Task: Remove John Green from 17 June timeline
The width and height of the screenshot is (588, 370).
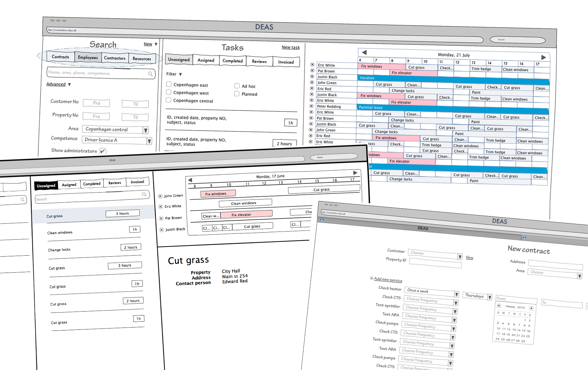Action: click(160, 196)
